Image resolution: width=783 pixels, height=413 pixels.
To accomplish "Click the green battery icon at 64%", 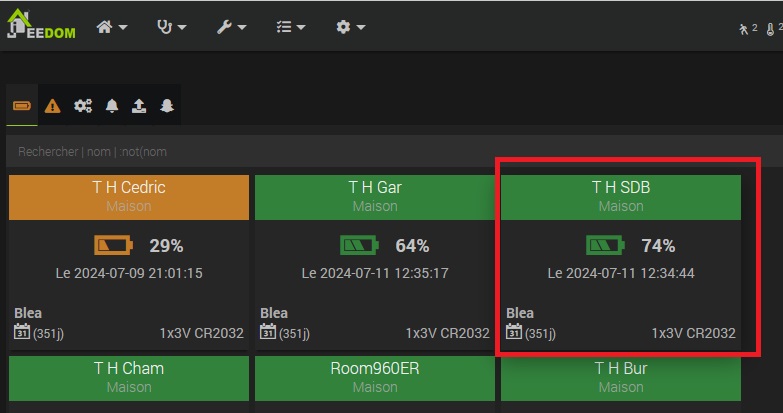I will click(360, 245).
